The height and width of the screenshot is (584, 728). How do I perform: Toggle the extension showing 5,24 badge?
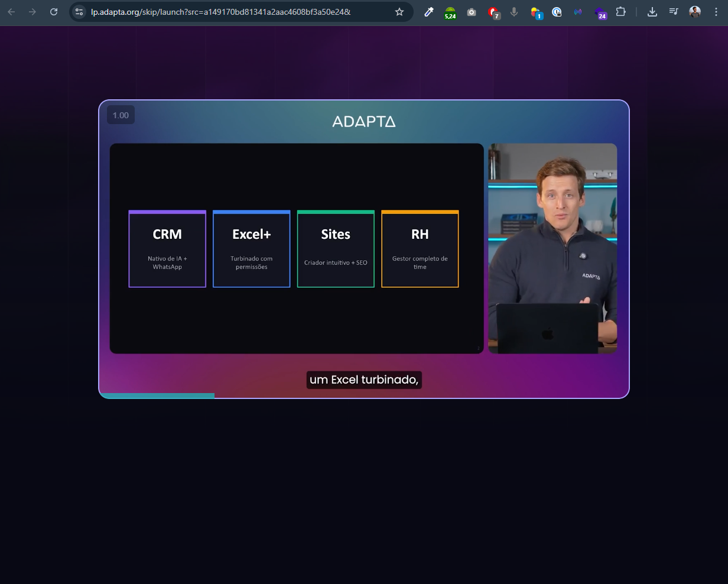tap(450, 12)
